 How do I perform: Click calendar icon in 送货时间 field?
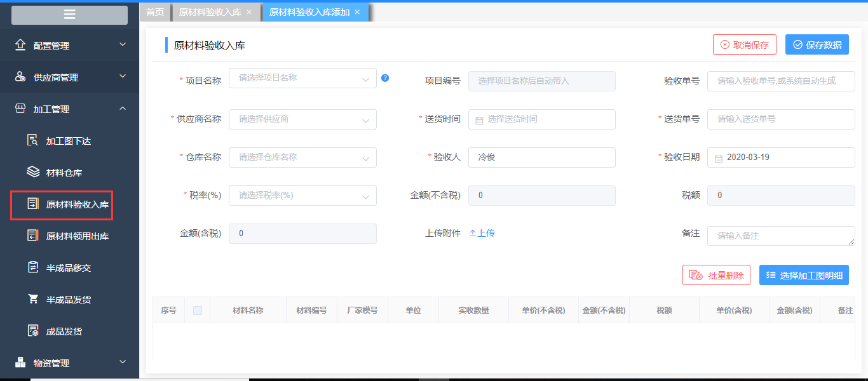coord(479,119)
